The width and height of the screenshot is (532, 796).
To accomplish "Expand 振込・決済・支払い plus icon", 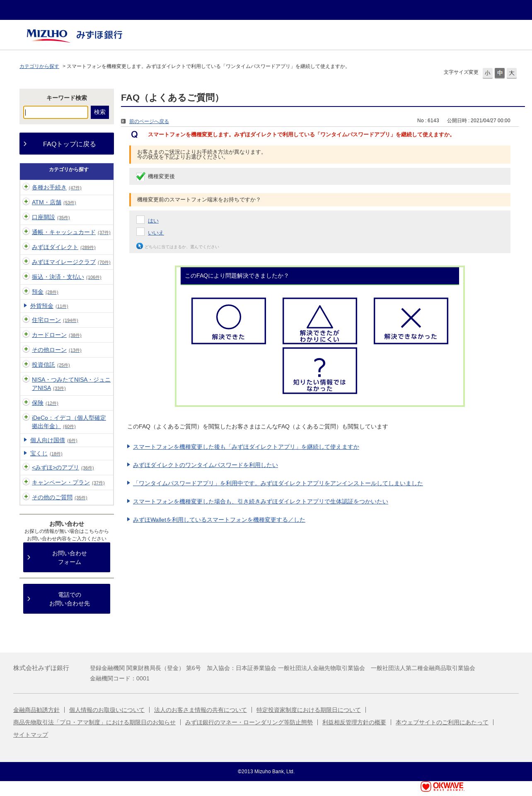I will pyautogui.click(x=26, y=276).
